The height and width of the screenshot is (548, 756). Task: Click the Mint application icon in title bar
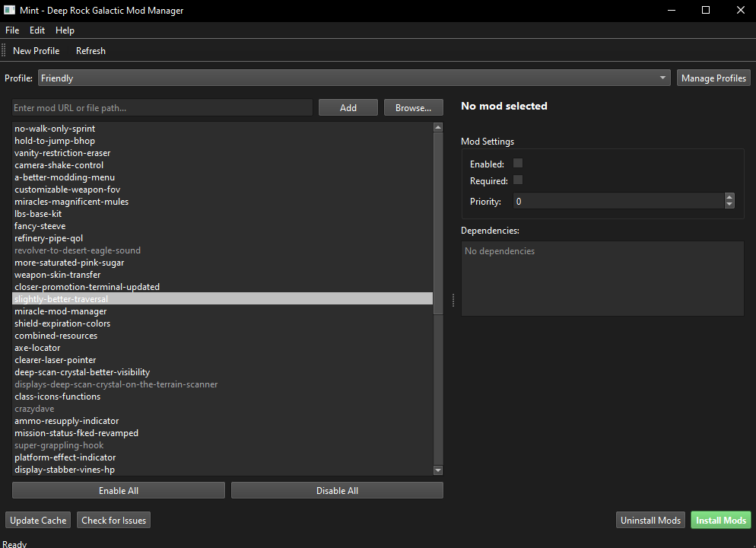point(9,10)
